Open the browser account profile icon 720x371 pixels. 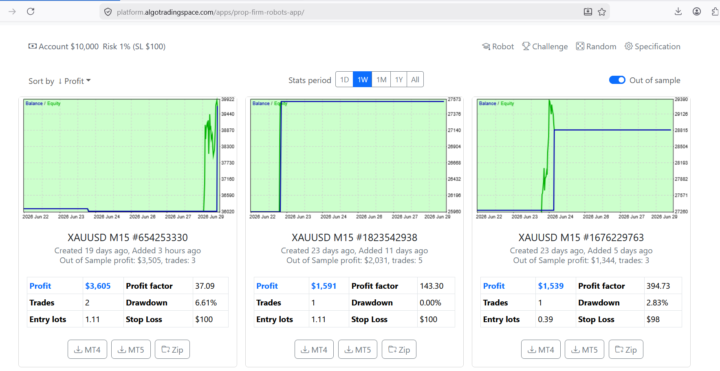[x=697, y=12]
